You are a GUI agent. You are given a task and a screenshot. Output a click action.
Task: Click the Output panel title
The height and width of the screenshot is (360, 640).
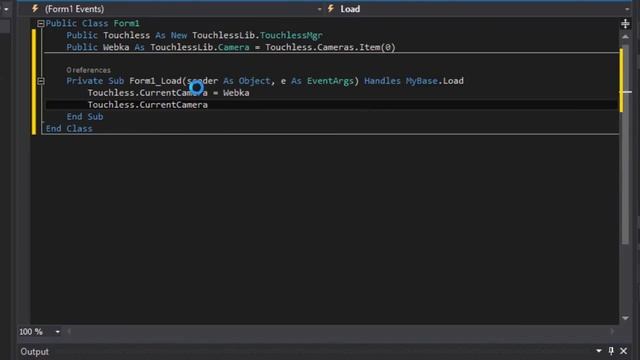point(34,351)
